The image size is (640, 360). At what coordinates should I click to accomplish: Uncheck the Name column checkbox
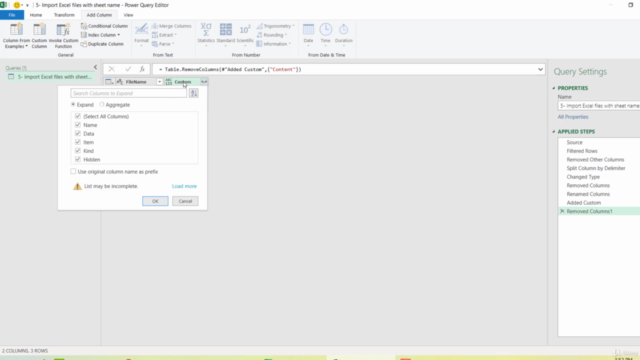coord(78,125)
